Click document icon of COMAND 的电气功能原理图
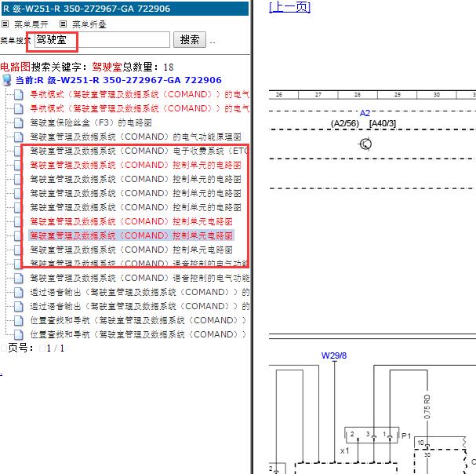Viewport: 476px width, 474px height. 19,137
